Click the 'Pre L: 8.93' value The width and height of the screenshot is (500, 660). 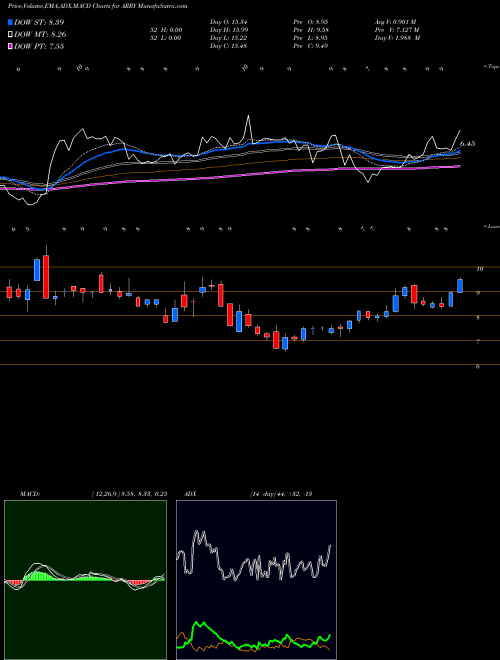[311, 38]
